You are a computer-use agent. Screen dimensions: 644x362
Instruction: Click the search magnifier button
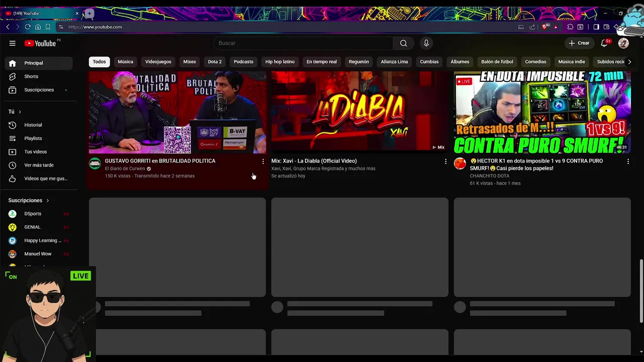pyautogui.click(x=404, y=43)
